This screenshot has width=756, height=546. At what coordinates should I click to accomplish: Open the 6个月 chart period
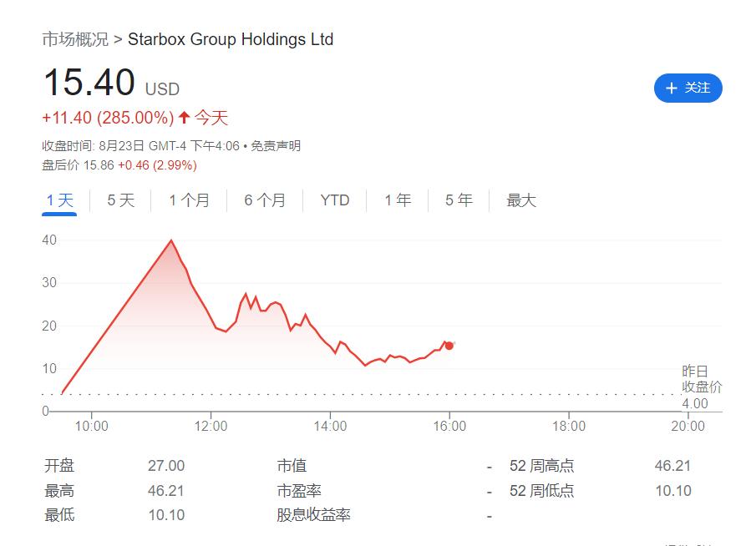coord(264,200)
